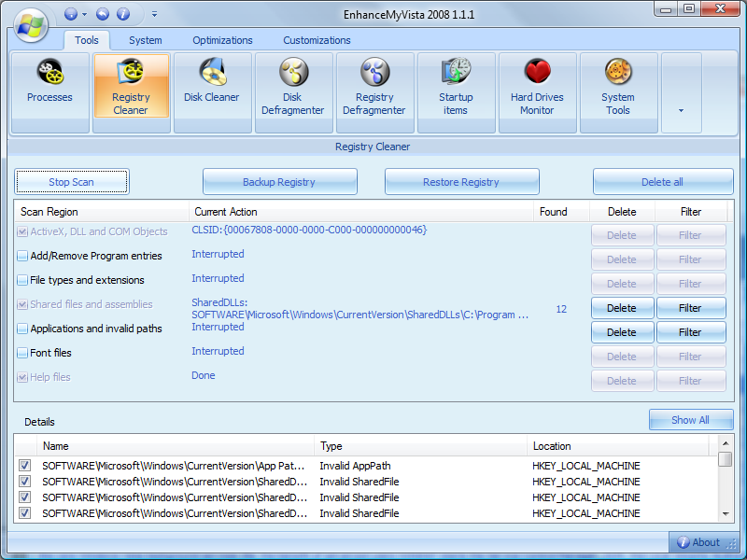The image size is (747, 560).
Task: Click the Current Action column header
Action: pos(361,212)
